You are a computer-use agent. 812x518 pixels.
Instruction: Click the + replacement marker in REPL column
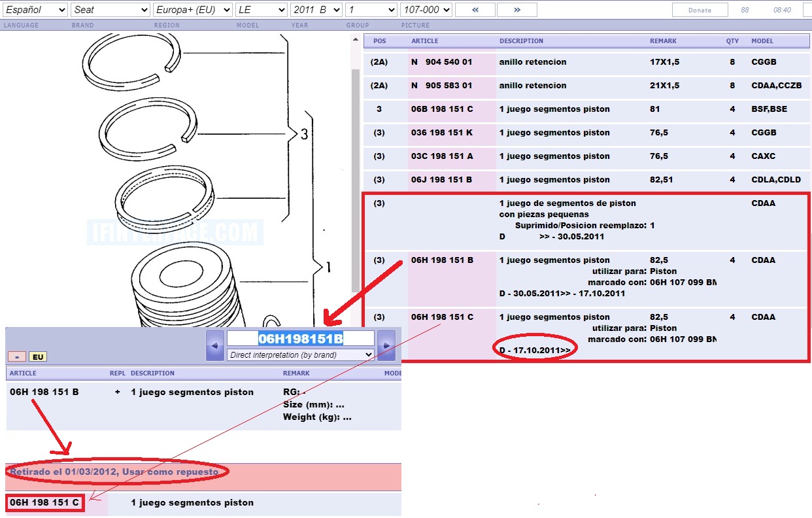pos(118,392)
